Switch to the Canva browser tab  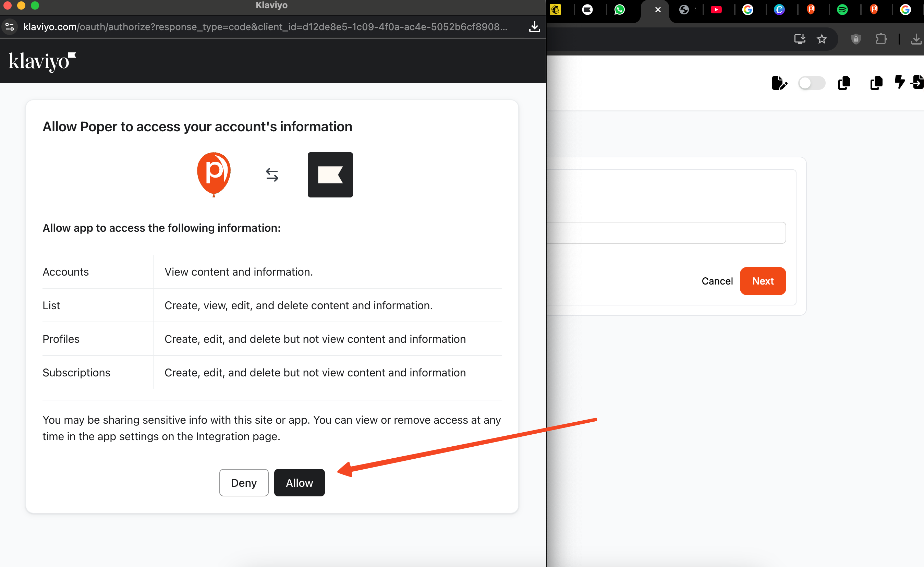click(x=779, y=10)
